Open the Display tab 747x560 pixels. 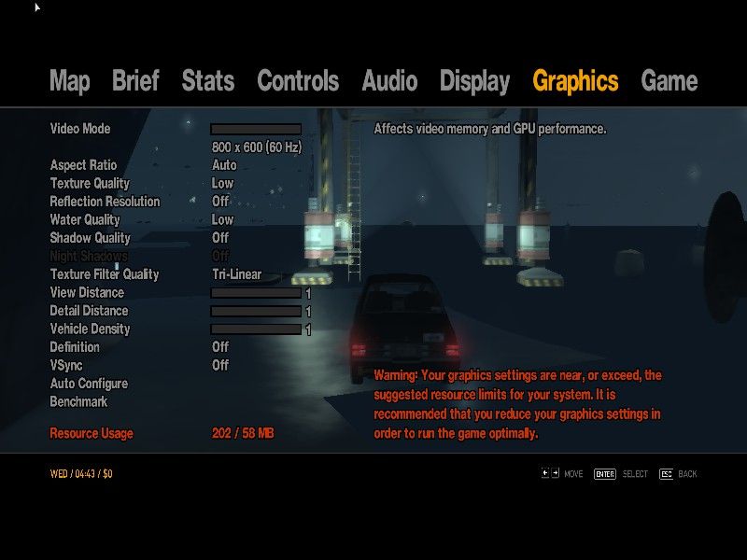474,81
